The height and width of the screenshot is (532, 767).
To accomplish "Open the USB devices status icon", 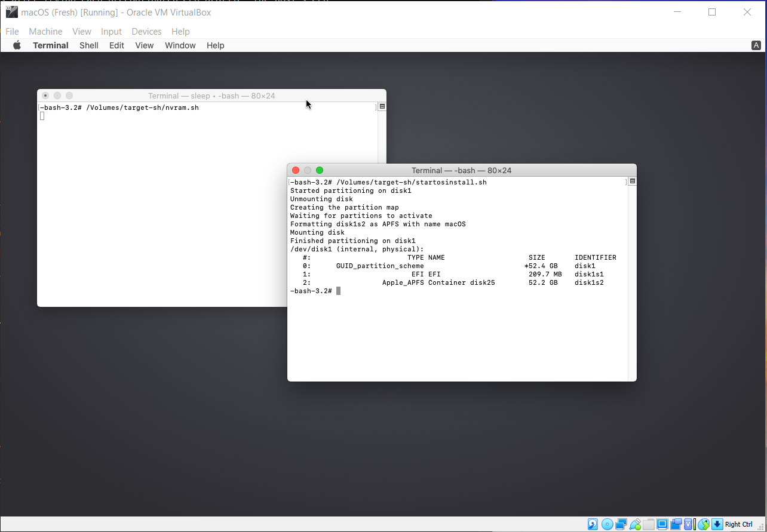I will tap(636, 524).
